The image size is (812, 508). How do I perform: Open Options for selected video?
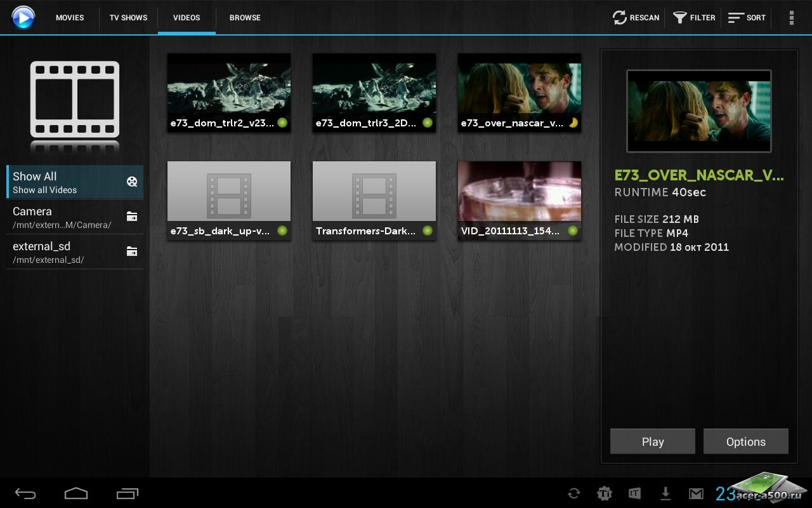coord(746,441)
